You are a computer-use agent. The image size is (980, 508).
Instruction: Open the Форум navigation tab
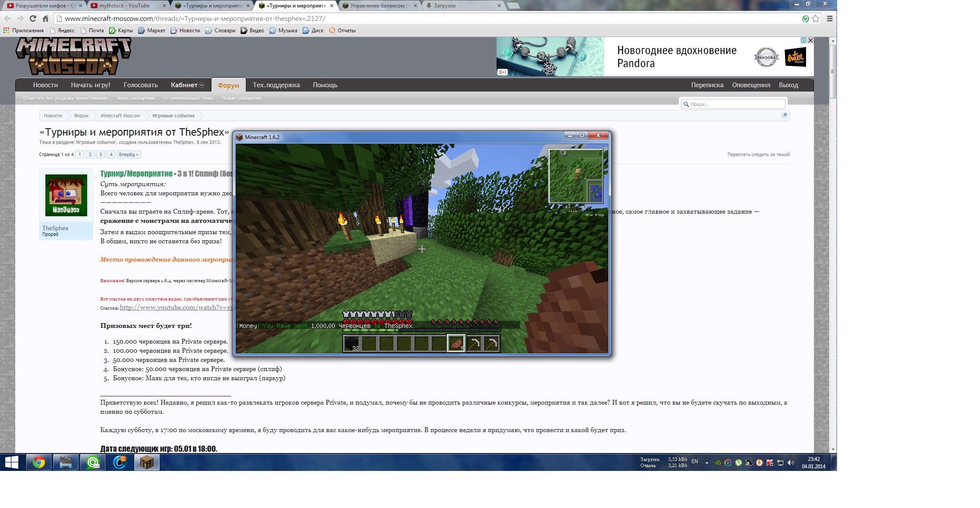click(228, 85)
